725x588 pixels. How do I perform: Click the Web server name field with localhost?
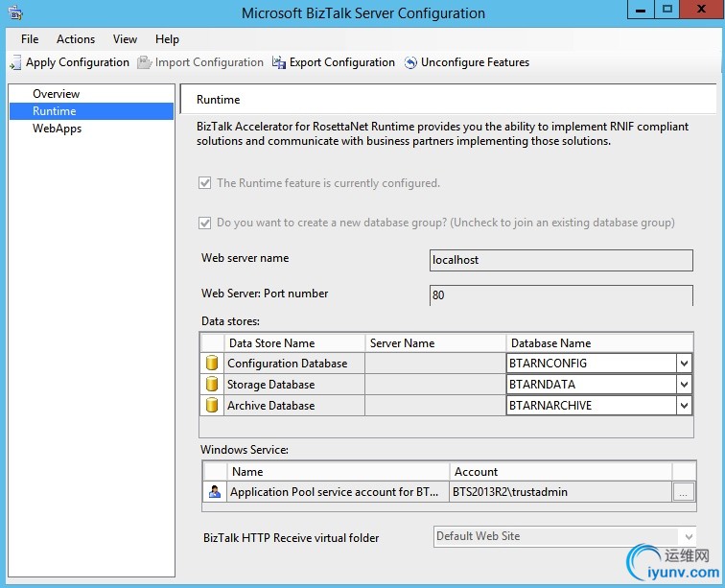tap(561, 260)
